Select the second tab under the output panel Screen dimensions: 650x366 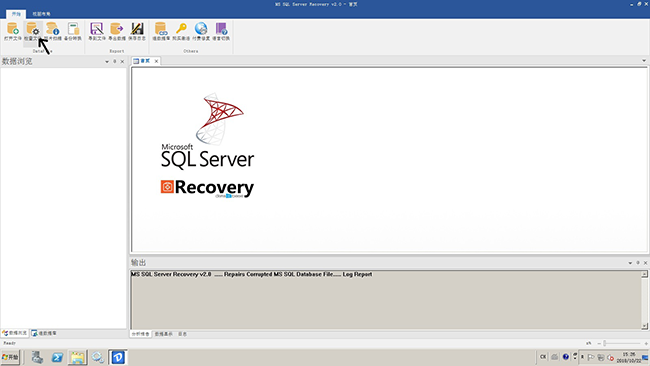click(163, 334)
